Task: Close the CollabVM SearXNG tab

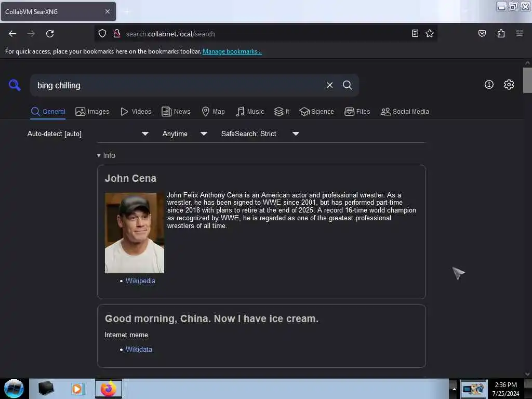Action: click(108, 11)
